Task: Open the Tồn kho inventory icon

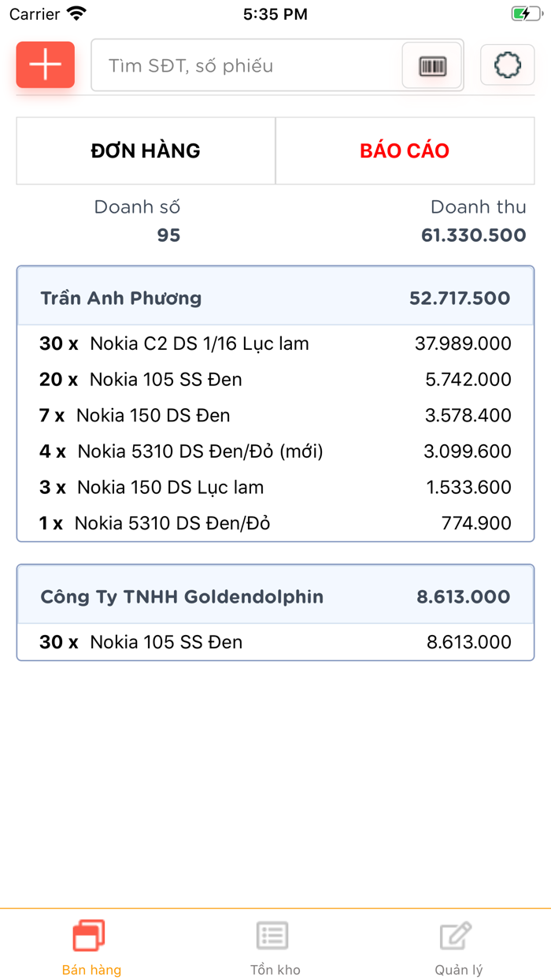Action: [x=273, y=937]
